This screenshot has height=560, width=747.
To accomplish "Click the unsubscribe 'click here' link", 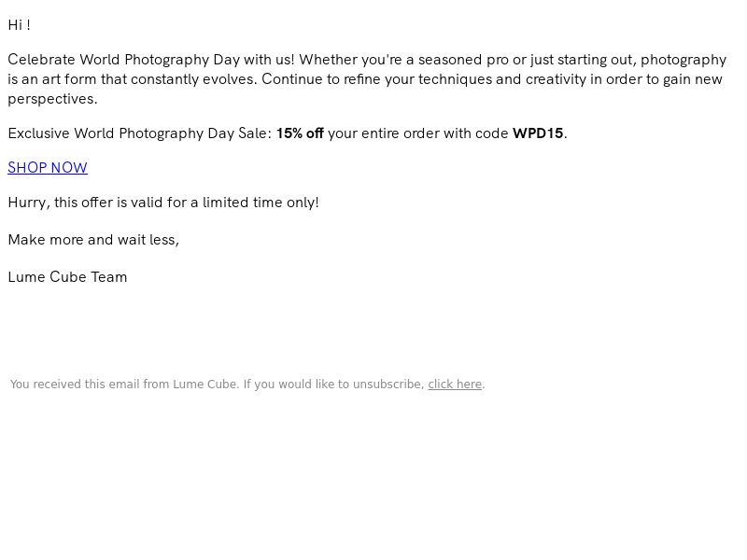I will (x=455, y=385).
